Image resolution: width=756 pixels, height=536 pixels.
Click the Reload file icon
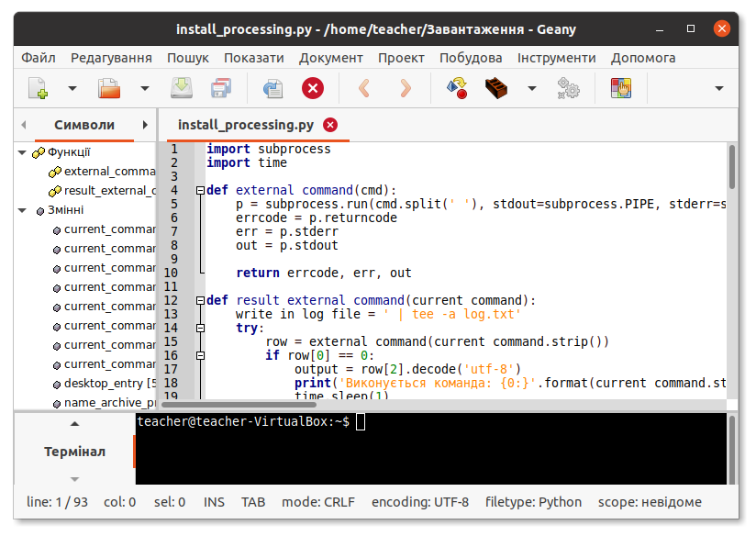[272, 88]
